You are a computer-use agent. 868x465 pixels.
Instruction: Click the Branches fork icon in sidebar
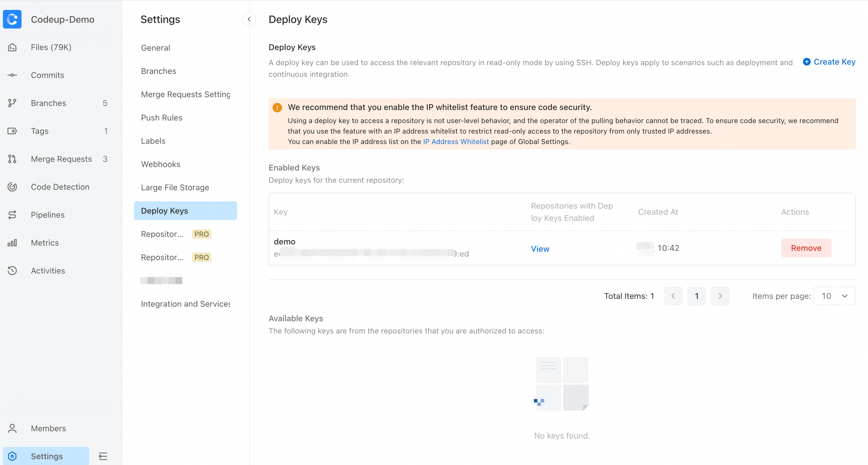12,103
